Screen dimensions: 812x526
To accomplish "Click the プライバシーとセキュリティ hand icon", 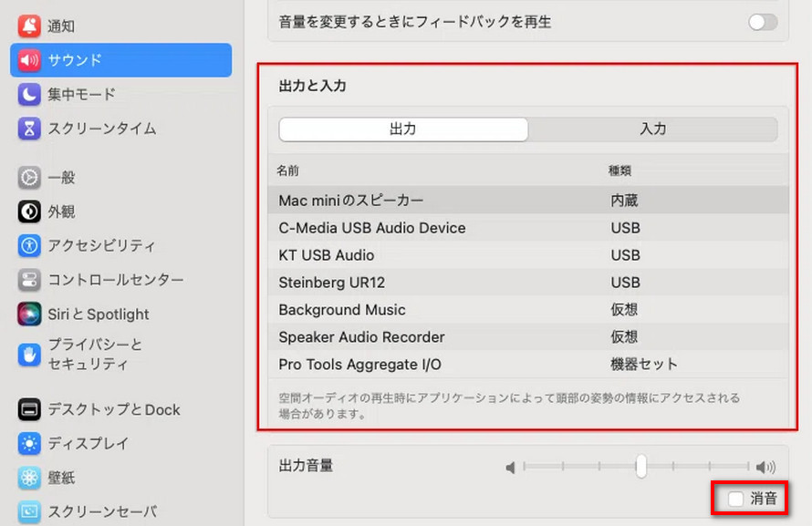I will click(29, 355).
